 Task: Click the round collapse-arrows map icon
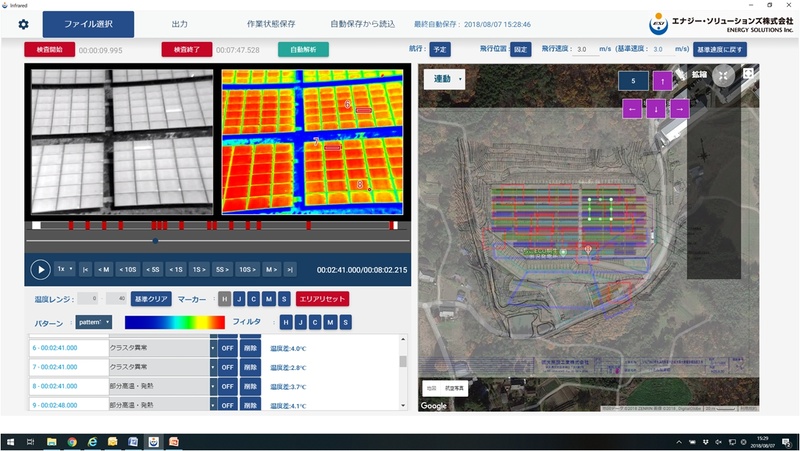(x=722, y=75)
